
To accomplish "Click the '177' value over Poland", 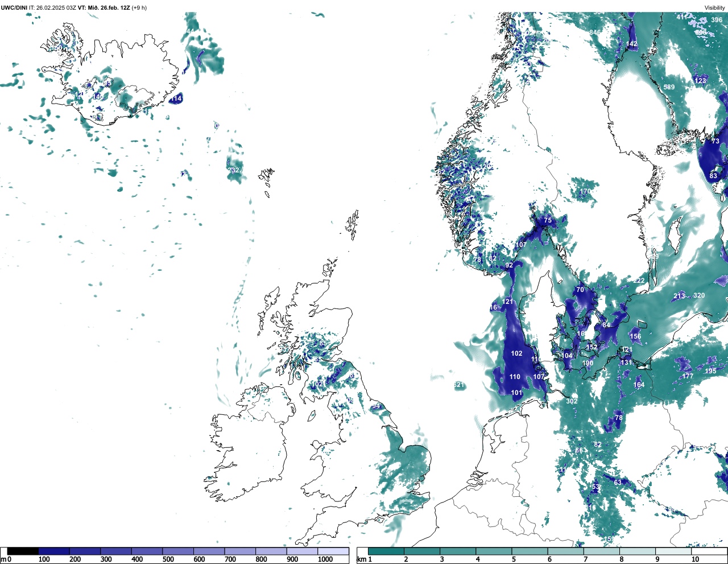I will [688, 376].
